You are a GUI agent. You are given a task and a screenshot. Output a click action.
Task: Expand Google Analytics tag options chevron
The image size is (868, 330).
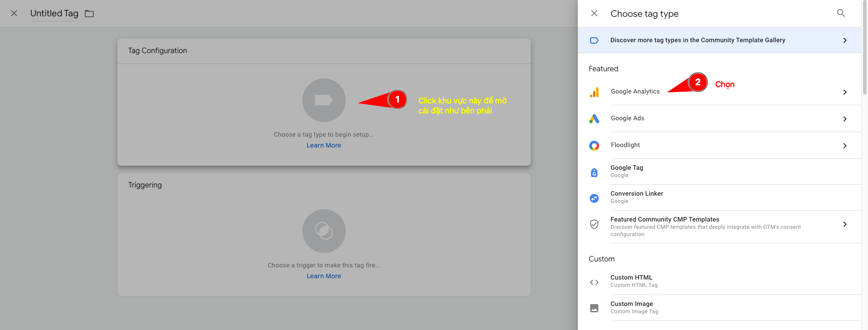tap(844, 92)
